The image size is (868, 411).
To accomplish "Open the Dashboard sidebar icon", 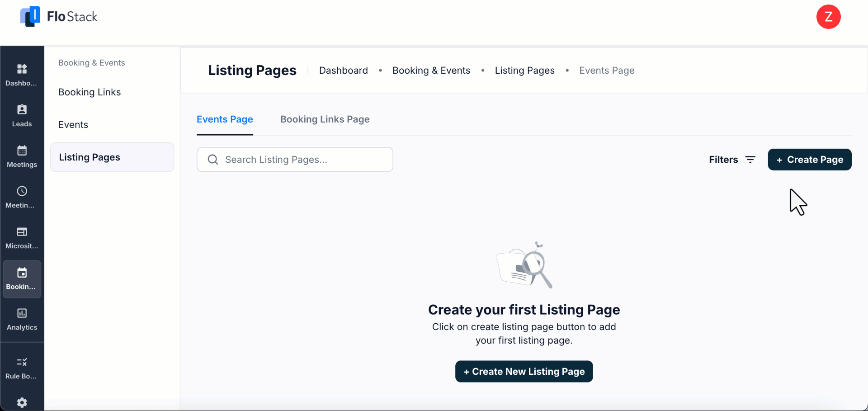I will (22, 75).
